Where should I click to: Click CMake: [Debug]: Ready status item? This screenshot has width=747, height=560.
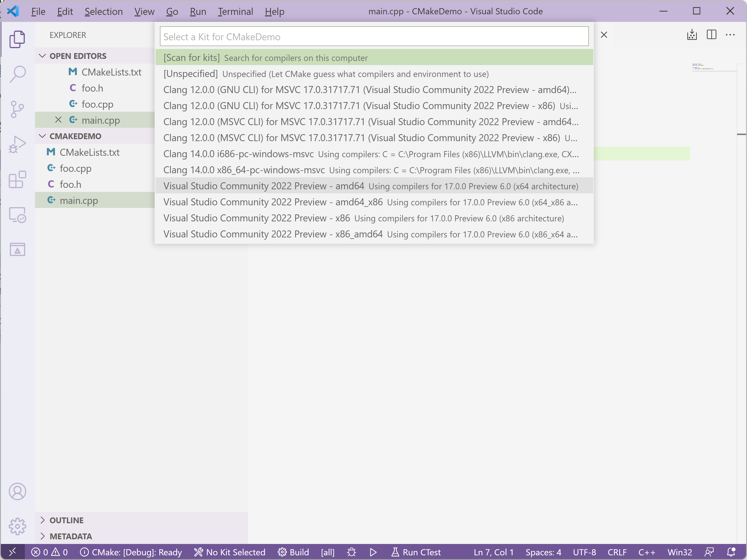point(131,552)
